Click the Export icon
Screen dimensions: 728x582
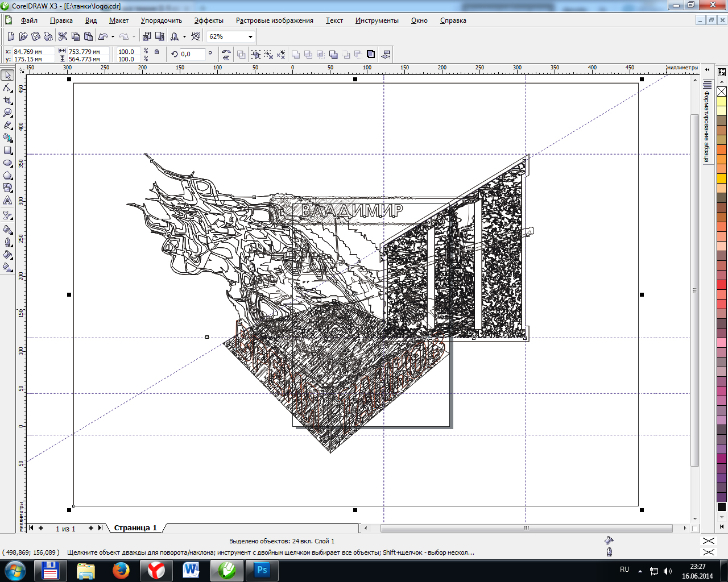point(160,36)
